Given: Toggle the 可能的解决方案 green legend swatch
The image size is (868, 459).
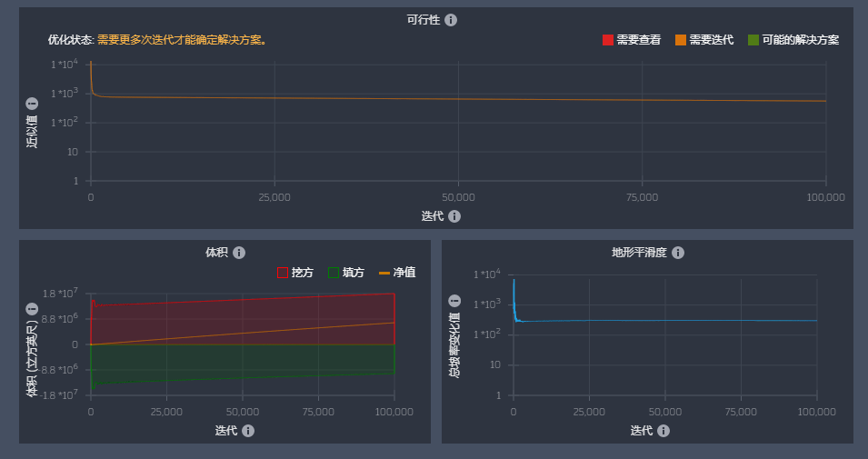Looking at the screenshot, I should tap(753, 40).
